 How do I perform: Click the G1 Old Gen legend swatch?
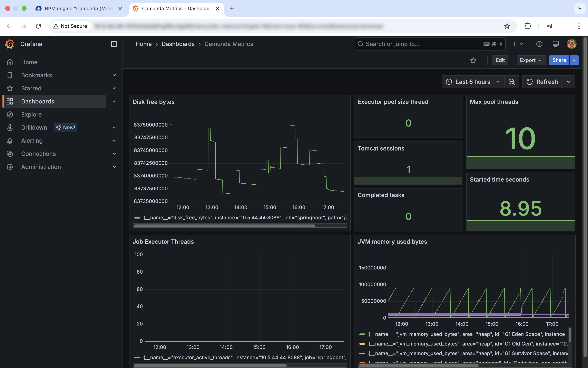362,344
